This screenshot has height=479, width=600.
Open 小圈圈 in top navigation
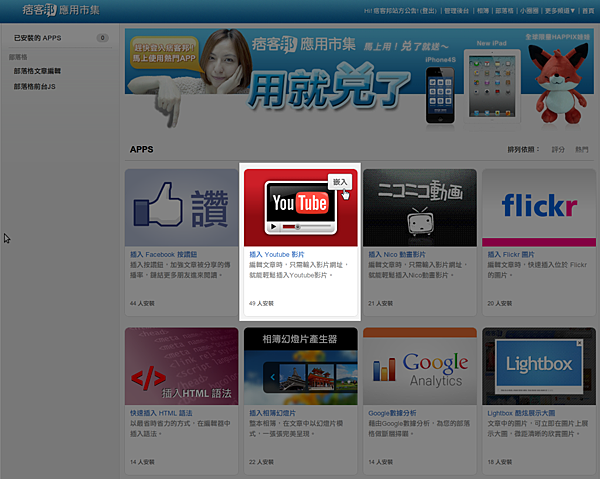[x=529, y=11]
